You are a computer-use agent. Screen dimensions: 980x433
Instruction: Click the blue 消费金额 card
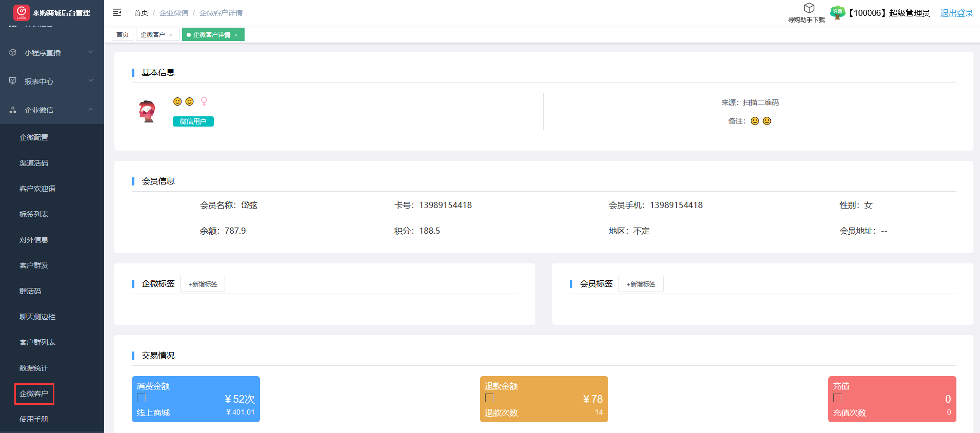pyautogui.click(x=195, y=399)
